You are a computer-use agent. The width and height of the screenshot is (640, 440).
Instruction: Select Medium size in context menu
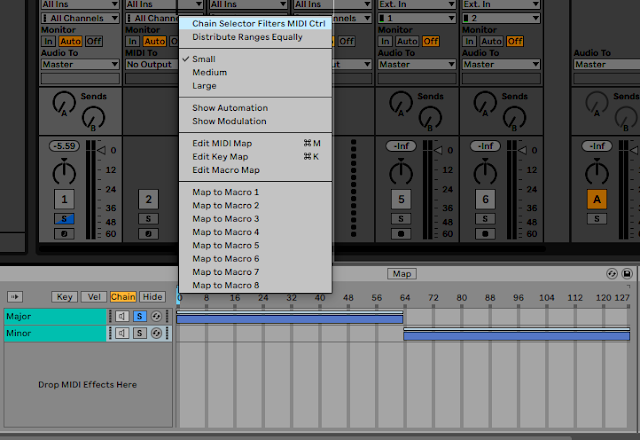256,72
